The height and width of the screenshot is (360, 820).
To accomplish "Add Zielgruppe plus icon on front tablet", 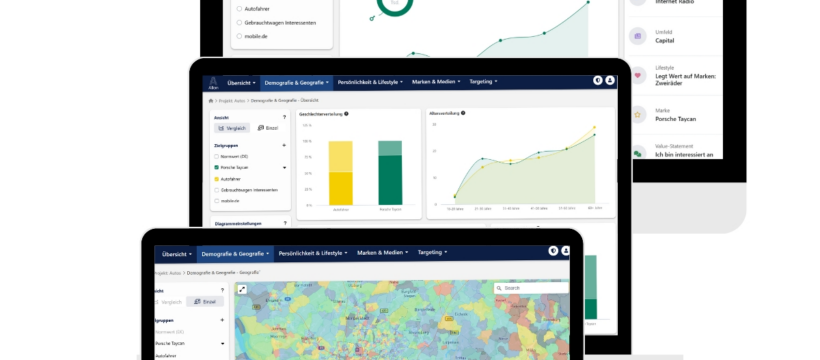I will tap(222, 320).
